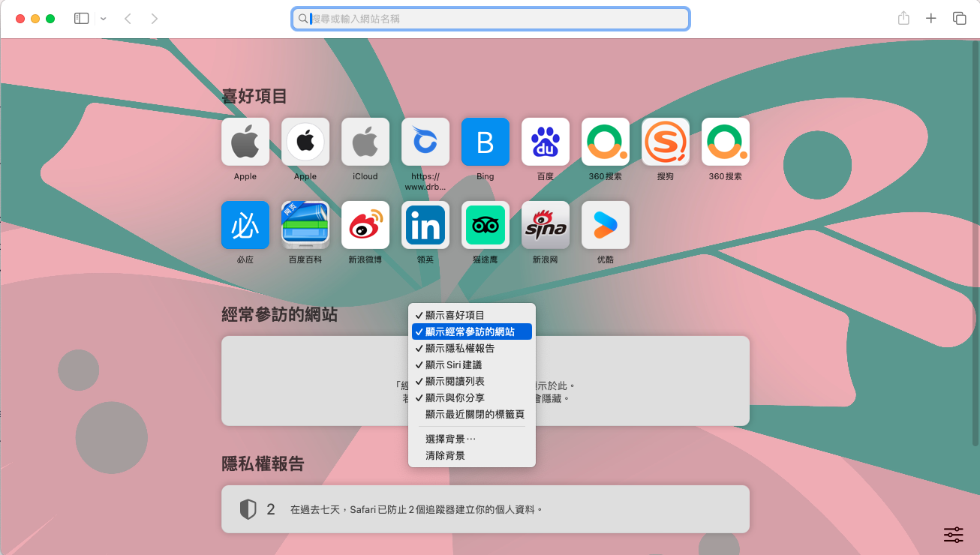Open the Bing favorite
The height and width of the screenshot is (555, 980).
coord(485,142)
